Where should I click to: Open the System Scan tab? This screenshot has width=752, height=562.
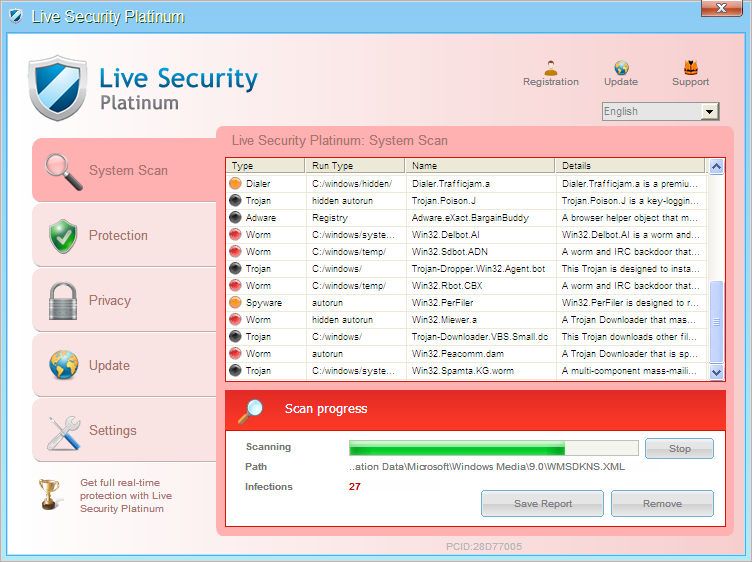pos(125,170)
